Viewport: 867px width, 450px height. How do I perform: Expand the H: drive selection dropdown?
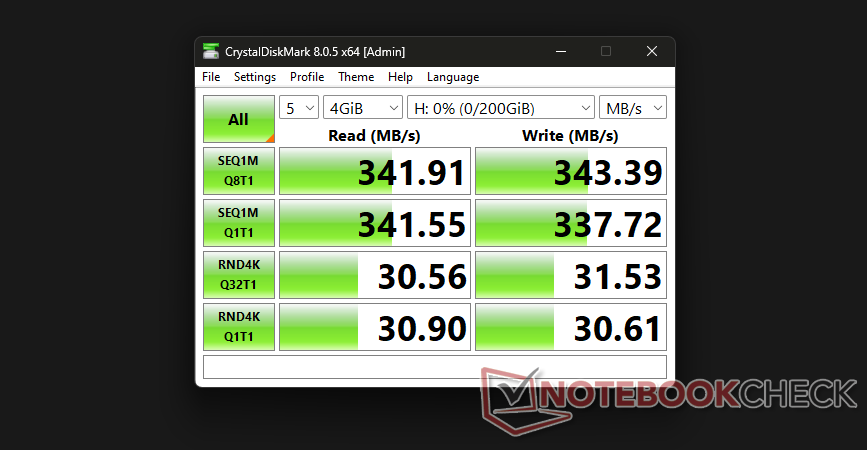(501, 108)
